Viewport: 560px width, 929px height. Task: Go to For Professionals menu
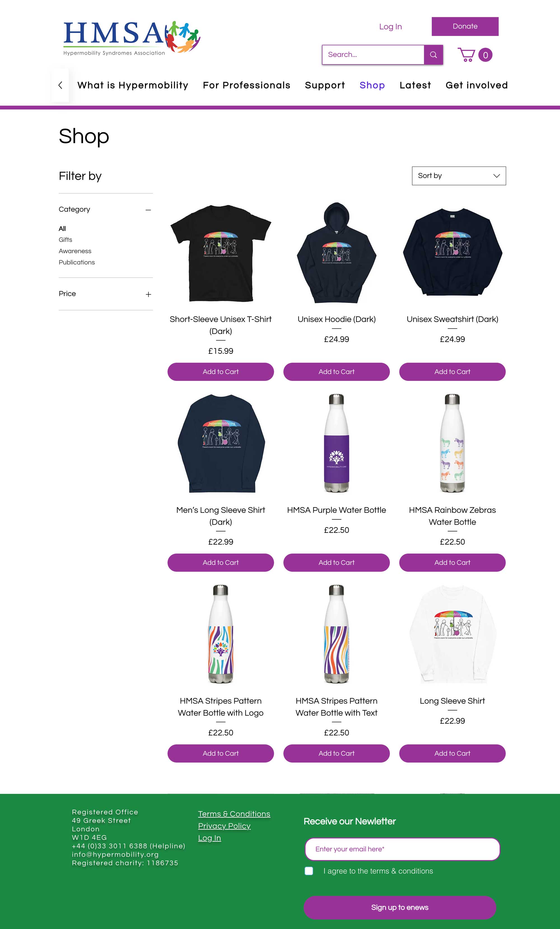coord(246,85)
